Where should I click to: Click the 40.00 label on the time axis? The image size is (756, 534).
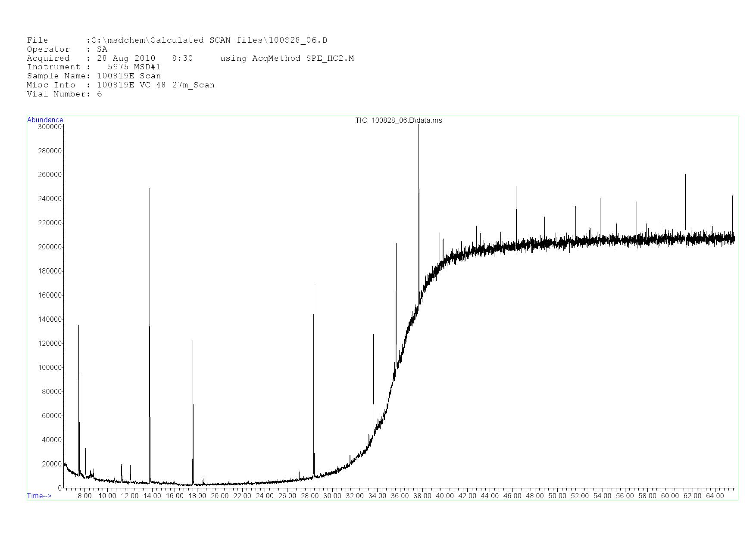pos(444,496)
